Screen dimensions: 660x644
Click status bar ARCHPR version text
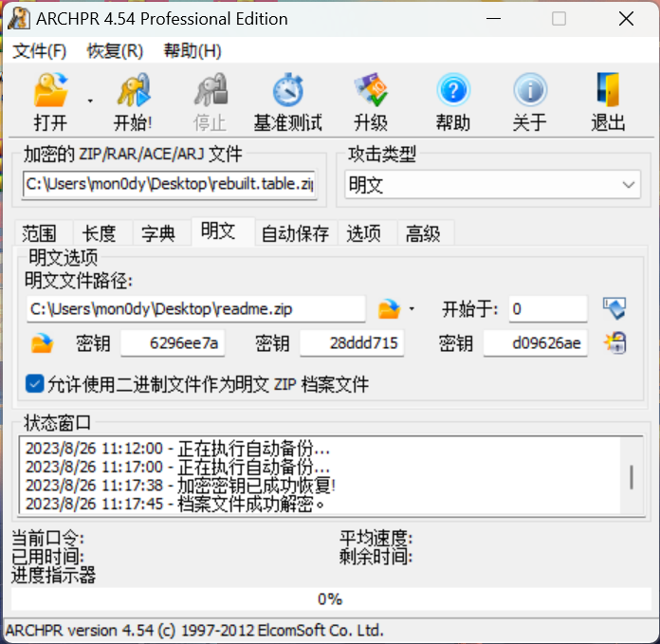coord(194,631)
